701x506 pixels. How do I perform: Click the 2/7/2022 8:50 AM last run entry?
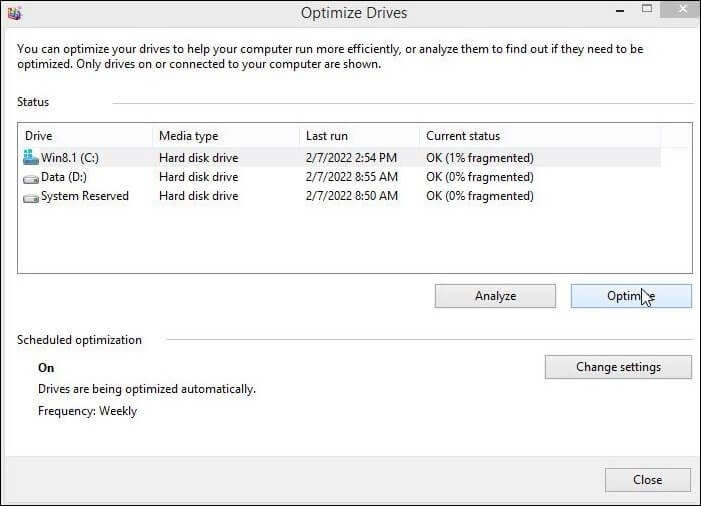coord(351,196)
